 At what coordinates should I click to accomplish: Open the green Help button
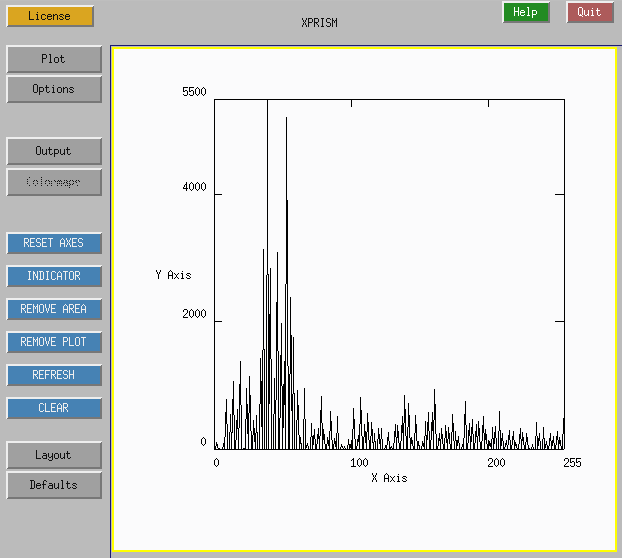[525, 12]
